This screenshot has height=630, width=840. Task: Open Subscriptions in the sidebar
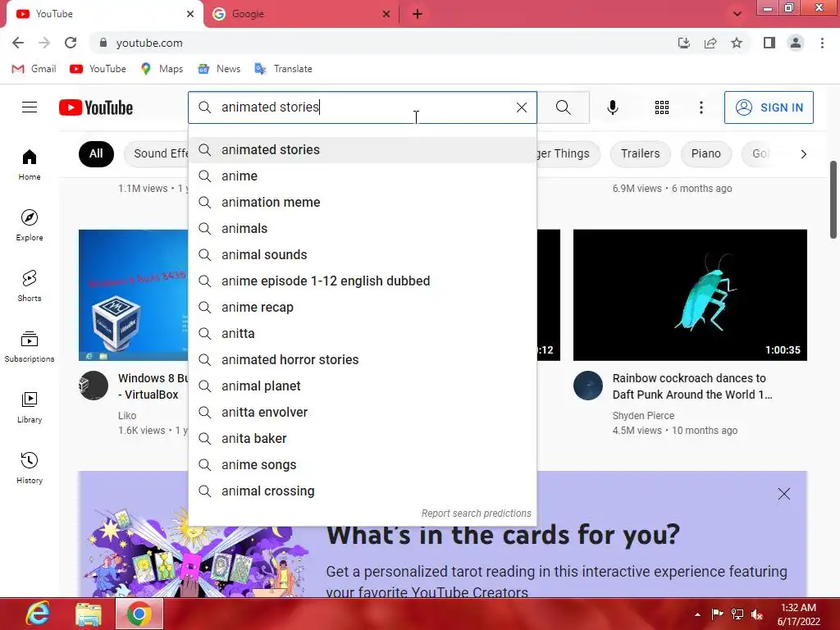click(30, 347)
